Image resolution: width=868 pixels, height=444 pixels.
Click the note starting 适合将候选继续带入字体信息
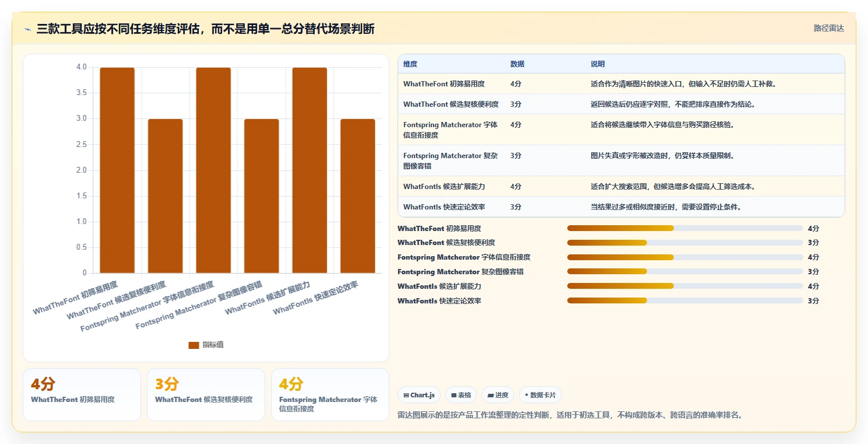[x=663, y=125]
